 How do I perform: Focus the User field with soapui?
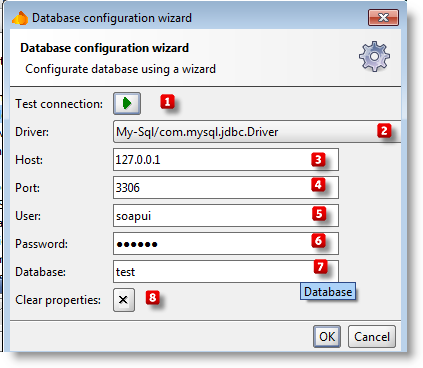[226, 216]
